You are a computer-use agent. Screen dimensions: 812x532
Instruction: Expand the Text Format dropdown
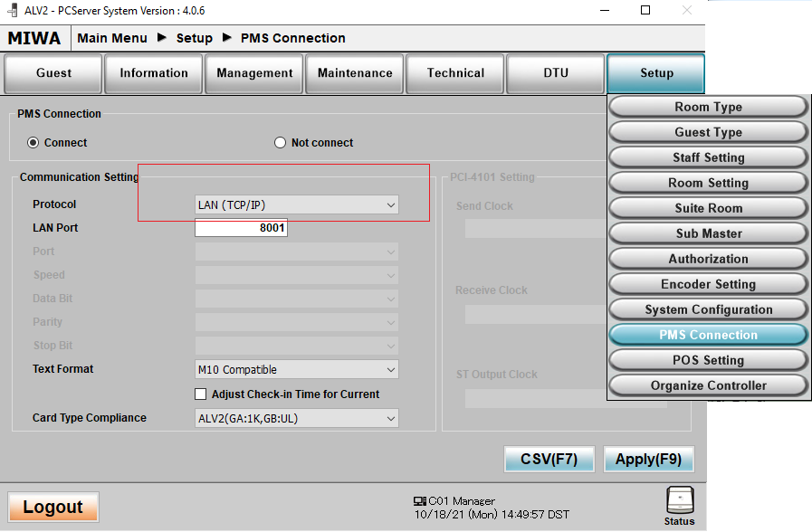[296, 370]
